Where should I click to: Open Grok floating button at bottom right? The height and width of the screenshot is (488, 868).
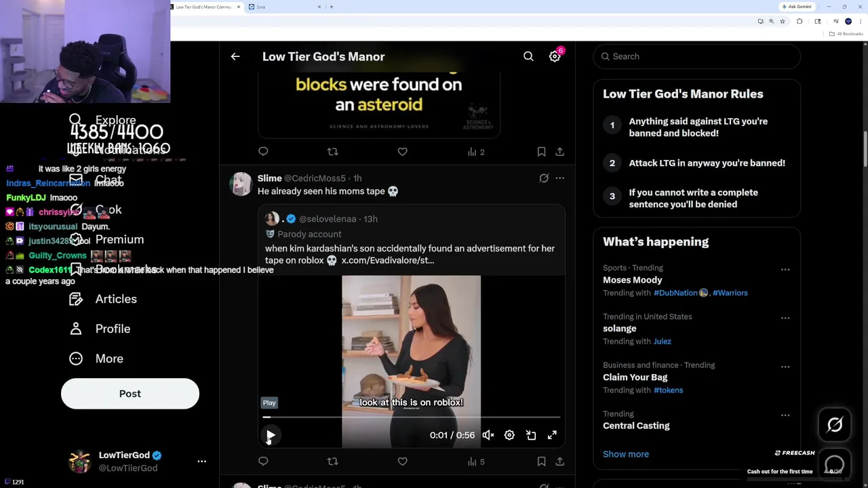835,425
